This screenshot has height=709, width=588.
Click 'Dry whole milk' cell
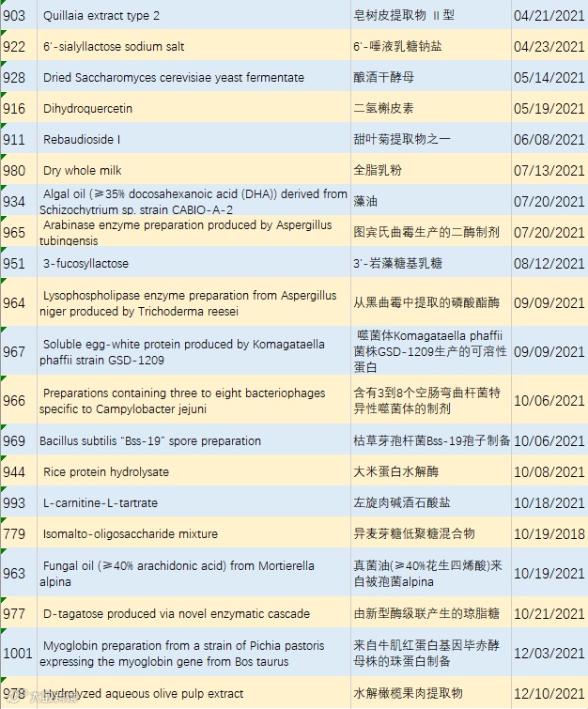(193, 170)
